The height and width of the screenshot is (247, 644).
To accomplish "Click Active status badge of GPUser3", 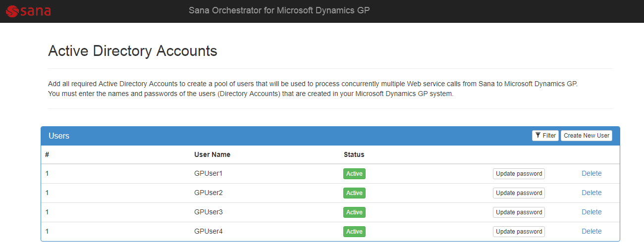I will (x=354, y=212).
